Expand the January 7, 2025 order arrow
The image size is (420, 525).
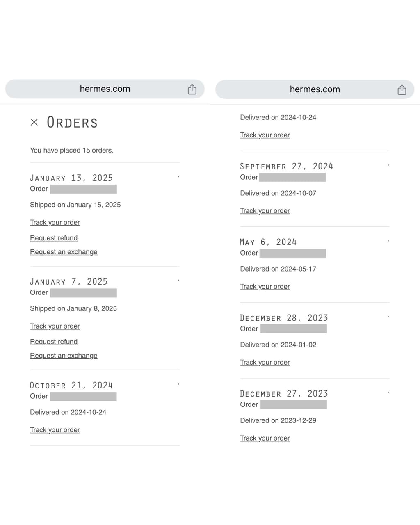[178, 281]
